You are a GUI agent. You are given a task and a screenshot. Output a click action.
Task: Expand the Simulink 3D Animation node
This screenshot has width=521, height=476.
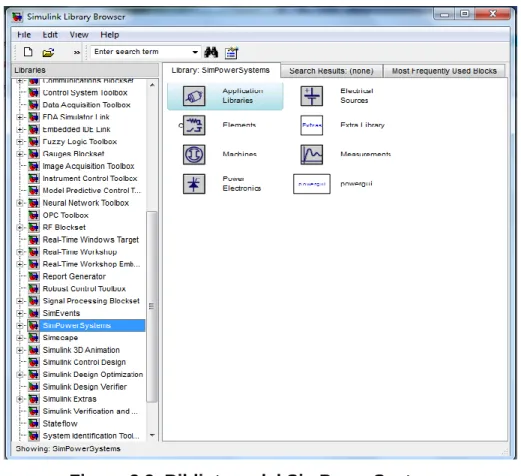(20, 350)
